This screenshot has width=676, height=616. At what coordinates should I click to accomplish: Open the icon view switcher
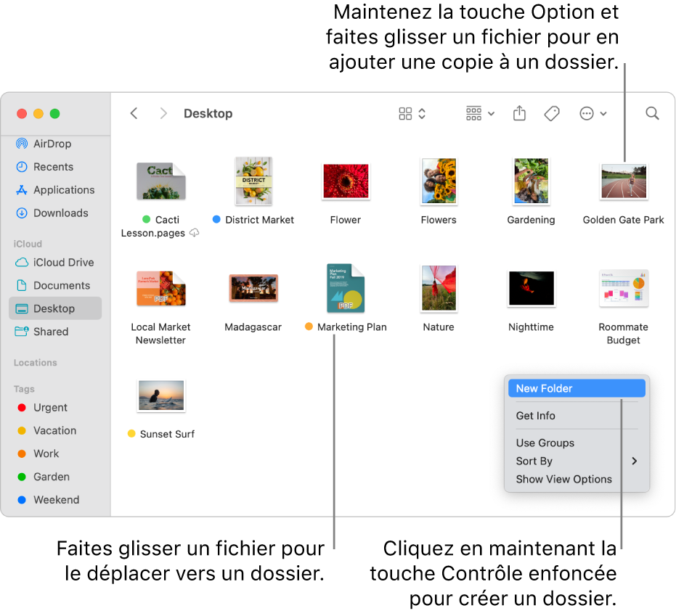point(412,114)
